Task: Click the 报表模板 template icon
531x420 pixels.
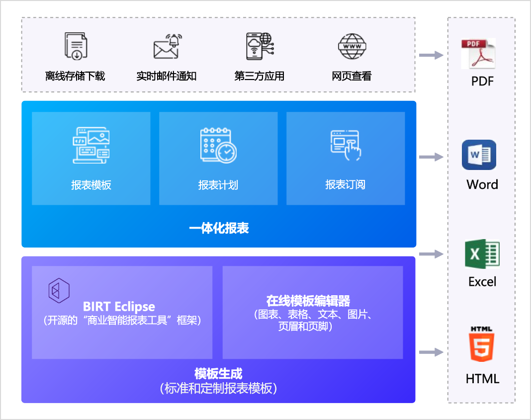Action: point(91,145)
